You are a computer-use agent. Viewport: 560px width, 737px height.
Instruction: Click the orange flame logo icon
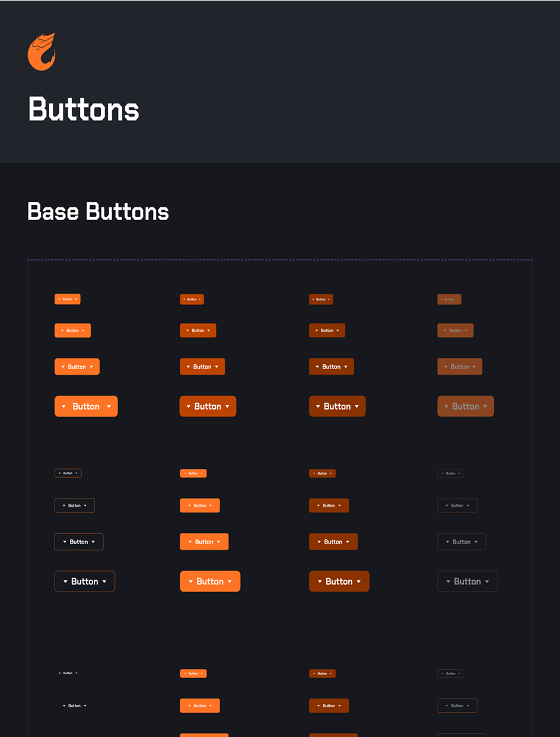coord(41,52)
